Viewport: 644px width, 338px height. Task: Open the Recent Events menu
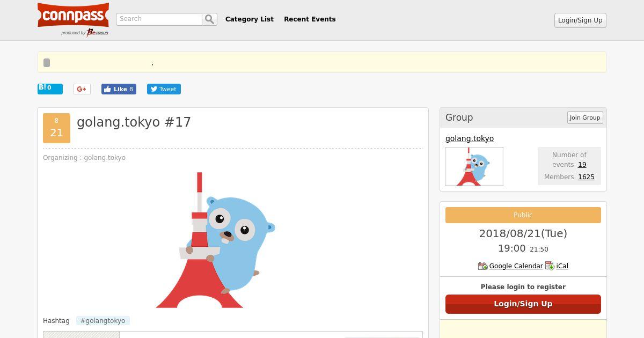(310, 19)
